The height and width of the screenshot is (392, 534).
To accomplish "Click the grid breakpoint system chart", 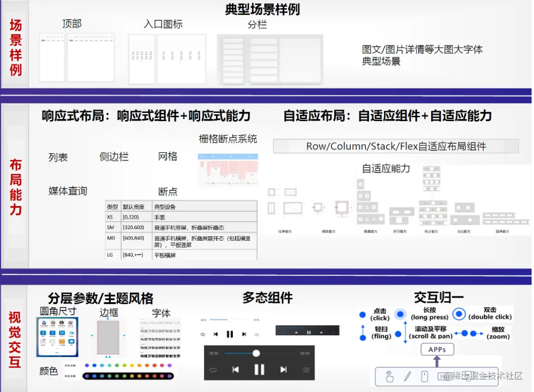I will [x=228, y=170].
